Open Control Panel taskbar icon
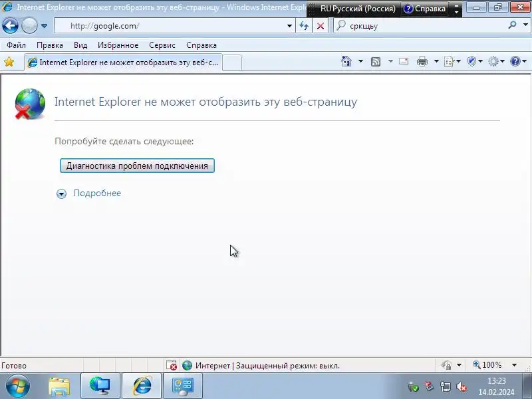The image size is (532, 399). click(x=183, y=386)
